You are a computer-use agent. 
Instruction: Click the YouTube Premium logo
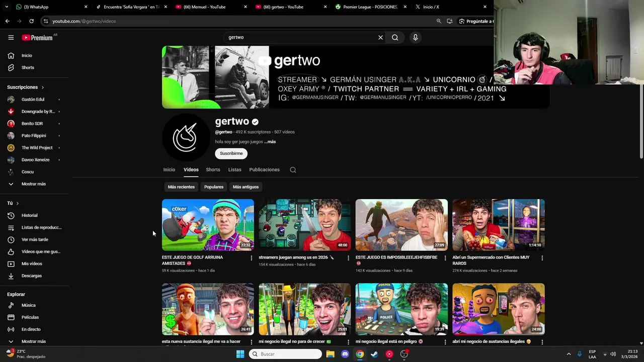point(37,37)
